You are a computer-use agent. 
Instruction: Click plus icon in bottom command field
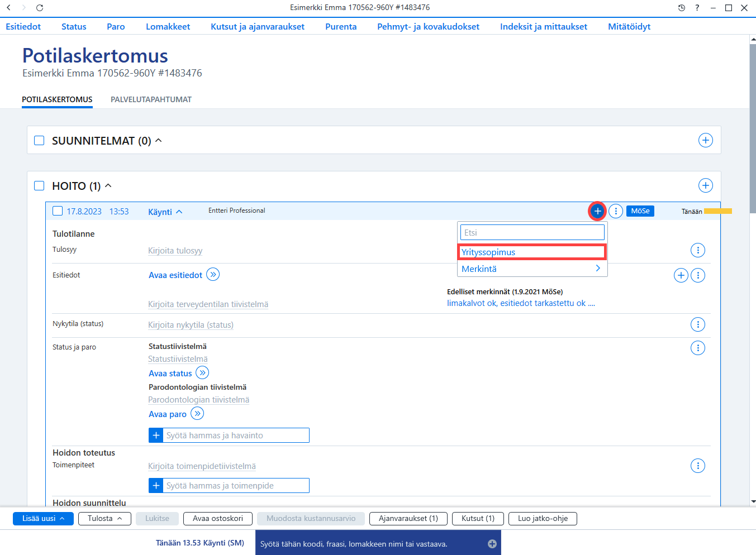tap(492, 544)
